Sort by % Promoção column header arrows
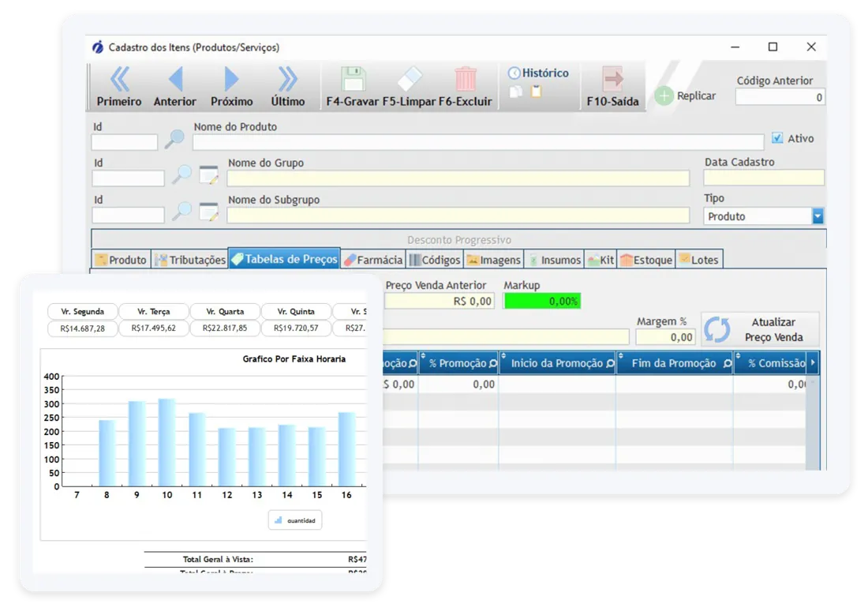The height and width of the screenshot is (604, 868). 423,356
